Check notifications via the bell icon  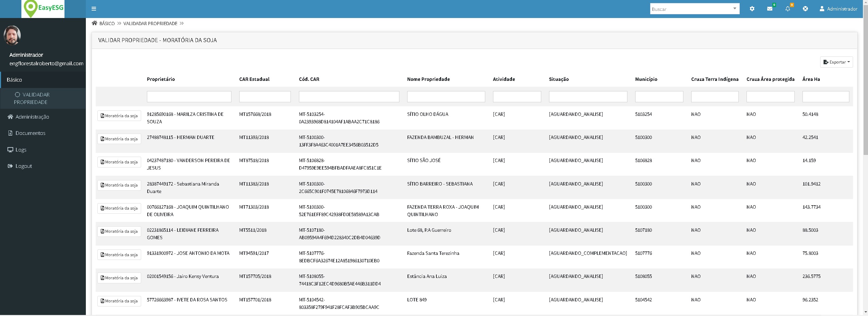788,9
